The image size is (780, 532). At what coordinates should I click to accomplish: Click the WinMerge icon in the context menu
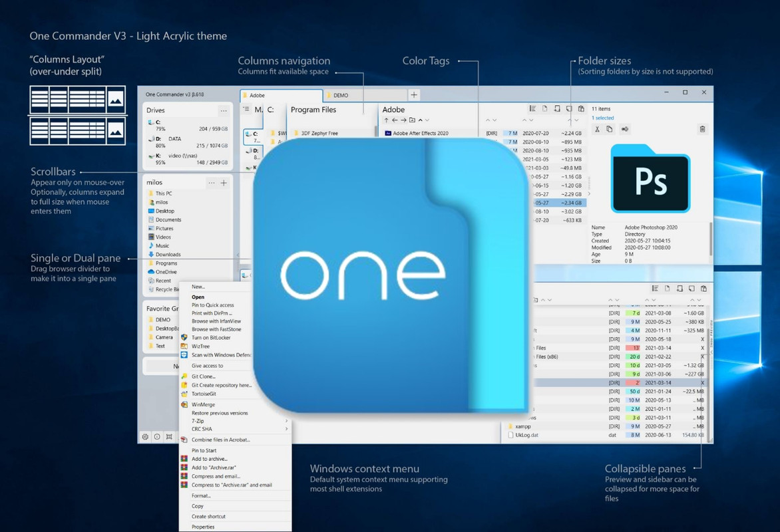point(184,404)
